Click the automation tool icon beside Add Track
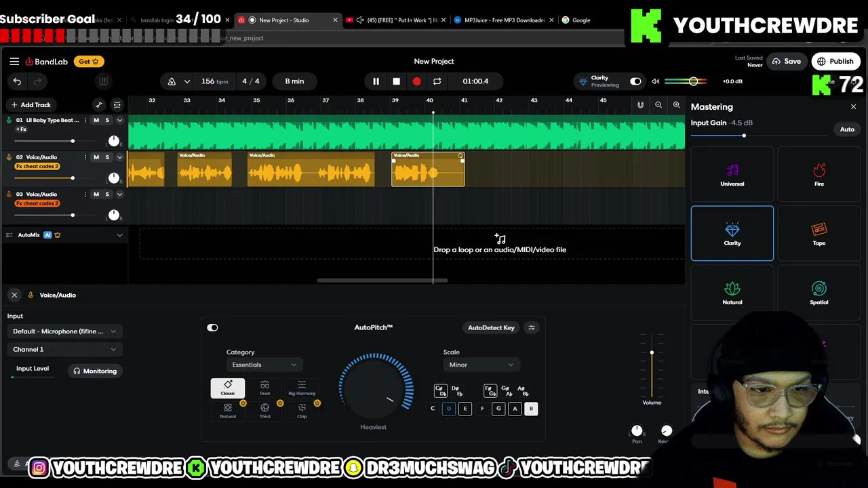This screenshot has height=488, width=868. click(x=99, y=104)
